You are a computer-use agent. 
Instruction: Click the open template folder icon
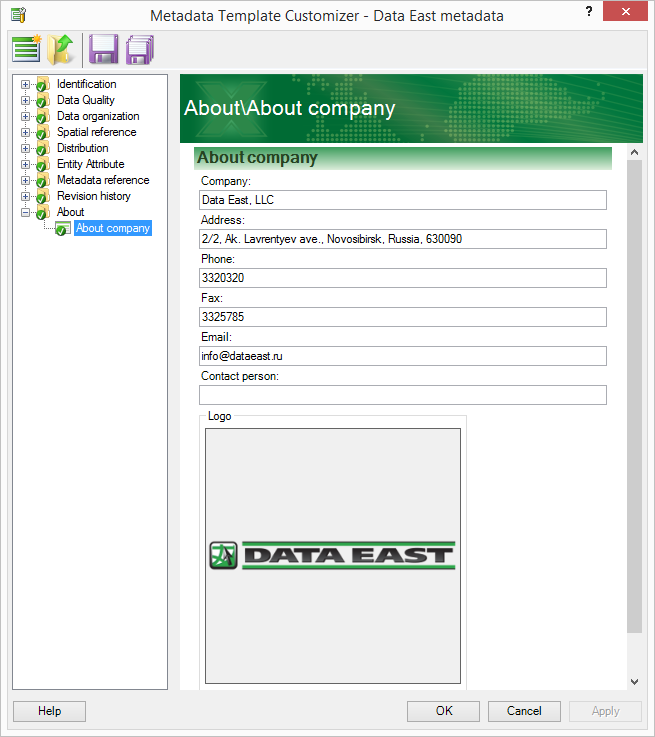(62, 48)
